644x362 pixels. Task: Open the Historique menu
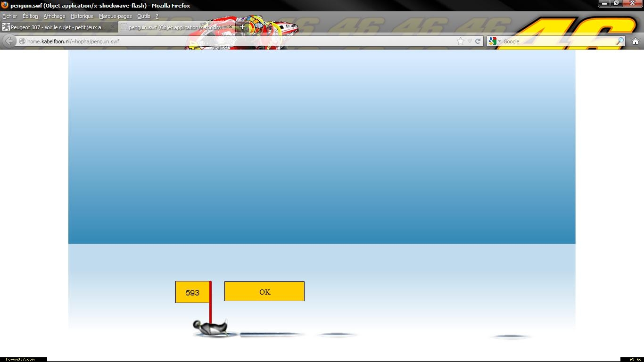(82, 16)
